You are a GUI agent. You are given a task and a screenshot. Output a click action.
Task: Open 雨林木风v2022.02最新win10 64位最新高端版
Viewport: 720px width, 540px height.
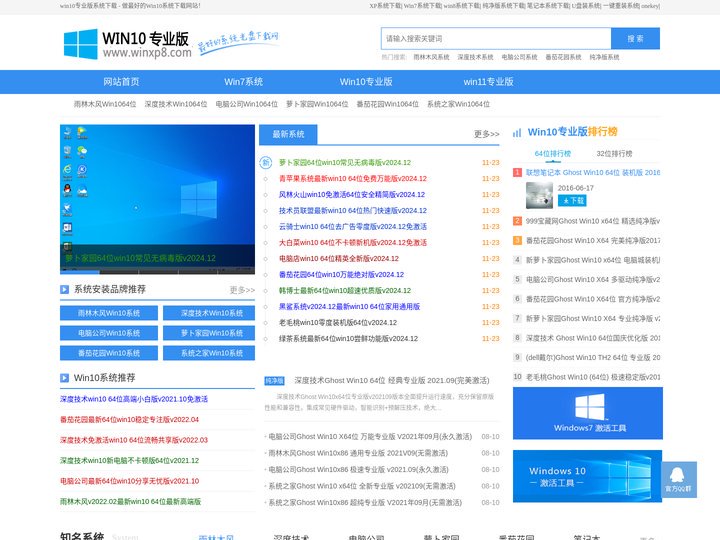130,502
